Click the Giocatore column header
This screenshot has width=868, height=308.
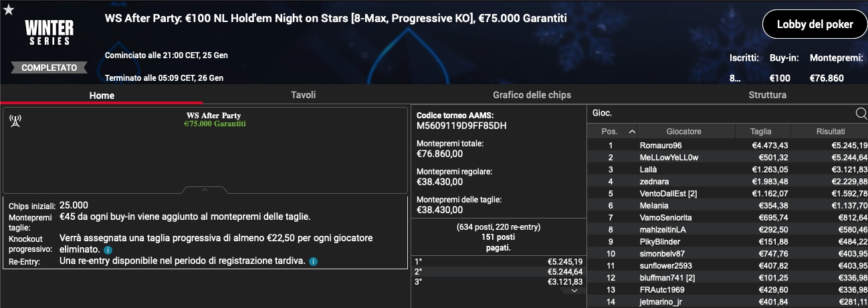point(686,132)
